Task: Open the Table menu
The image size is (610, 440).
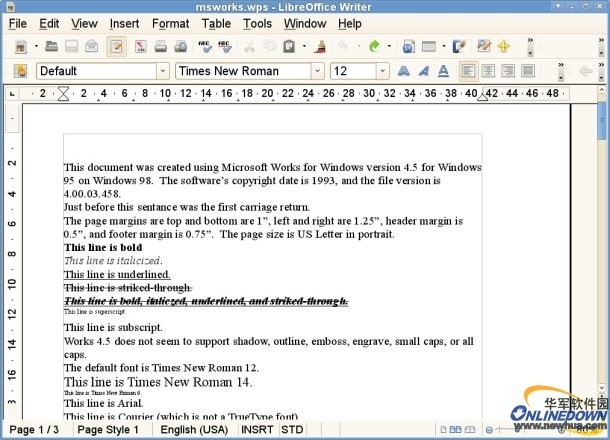Action: click(x=216, y=24)
